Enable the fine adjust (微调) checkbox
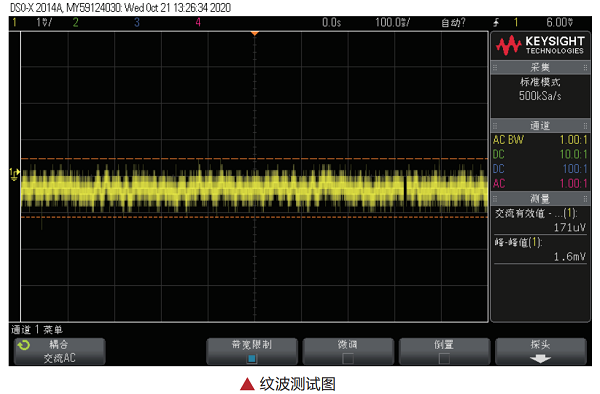This screenshot has height=394, width=600. pyautogui.click(x=348, y=358)
